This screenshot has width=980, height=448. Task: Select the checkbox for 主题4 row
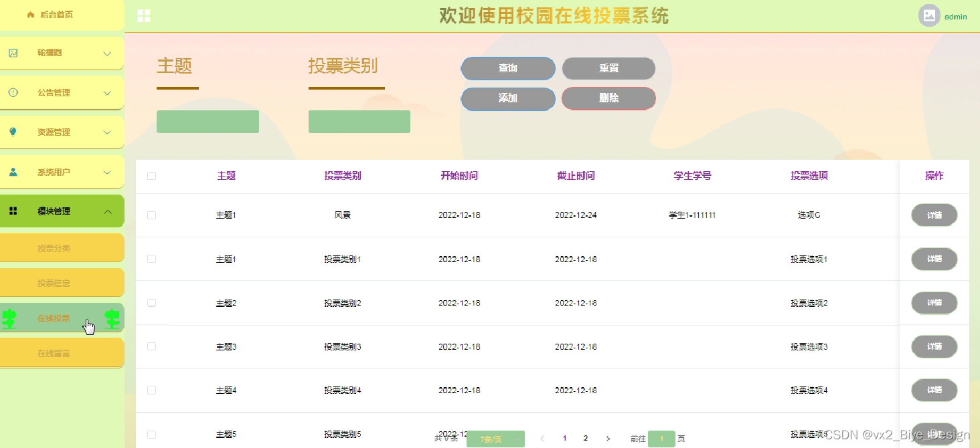pyautogui.click(x=152, y=390)
